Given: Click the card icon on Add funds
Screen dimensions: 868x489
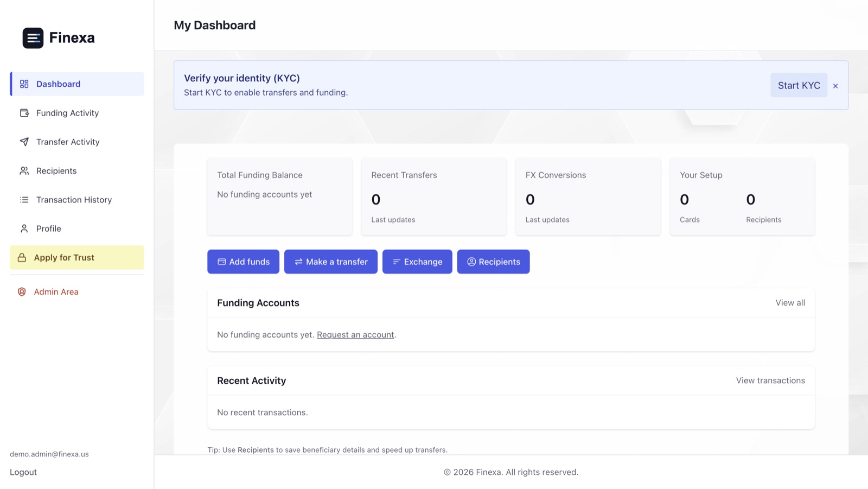Looking at the screenshot, I should (x=222, y=262).
